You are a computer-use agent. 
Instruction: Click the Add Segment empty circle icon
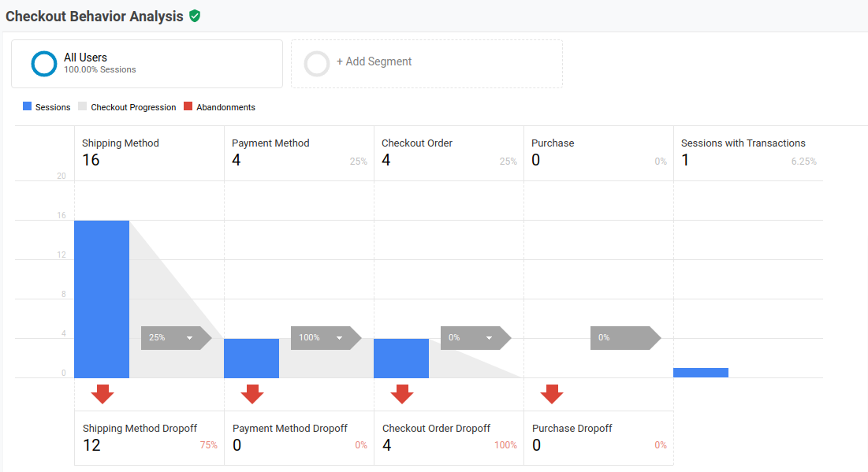(317, 64)
